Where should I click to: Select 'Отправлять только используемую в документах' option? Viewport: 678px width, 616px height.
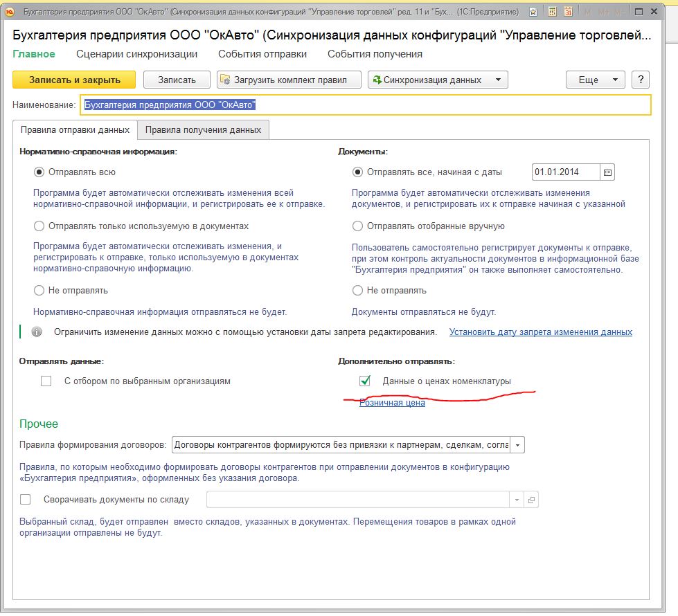point(39,226)
